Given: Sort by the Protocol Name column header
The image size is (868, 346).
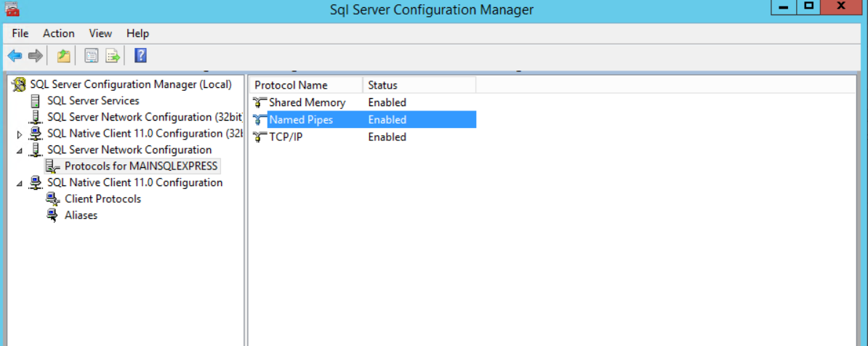Looking at the screenshot, I should tap(306, 85).
